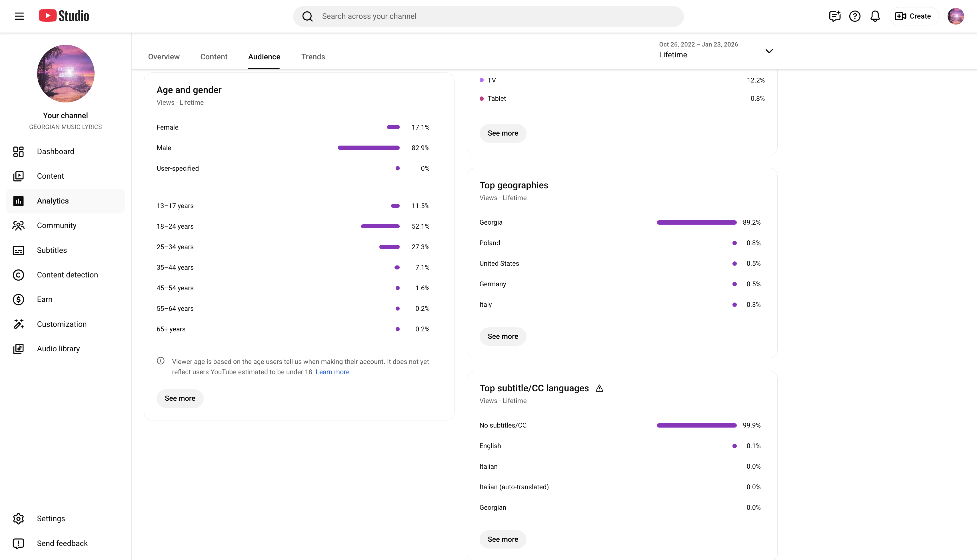The width and height of the screenshot is (977, 560).
Task: Click the Community people icon
Action: 19,225
